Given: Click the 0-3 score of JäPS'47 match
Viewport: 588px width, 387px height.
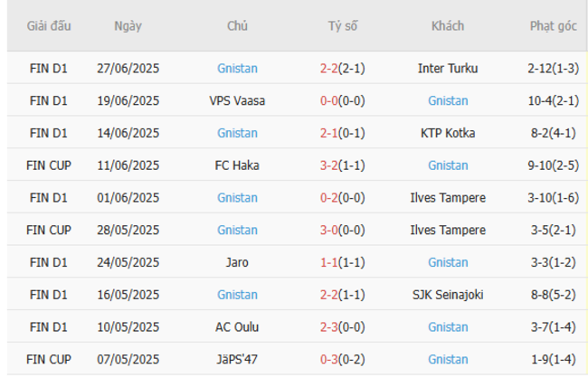Looking at the screenshot, I should point(329,360).
